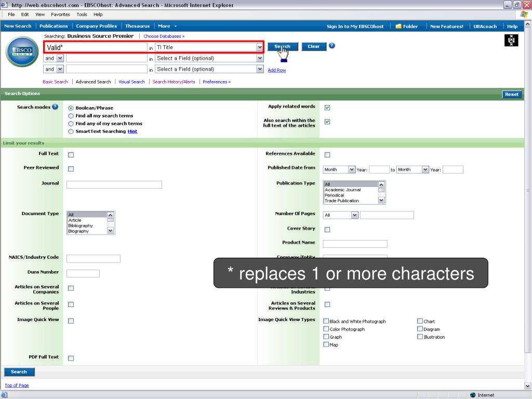Image resolution: width=532 pixels, height=399 pixels.
Task: Open Visual Search
Action: click(131, 82)
